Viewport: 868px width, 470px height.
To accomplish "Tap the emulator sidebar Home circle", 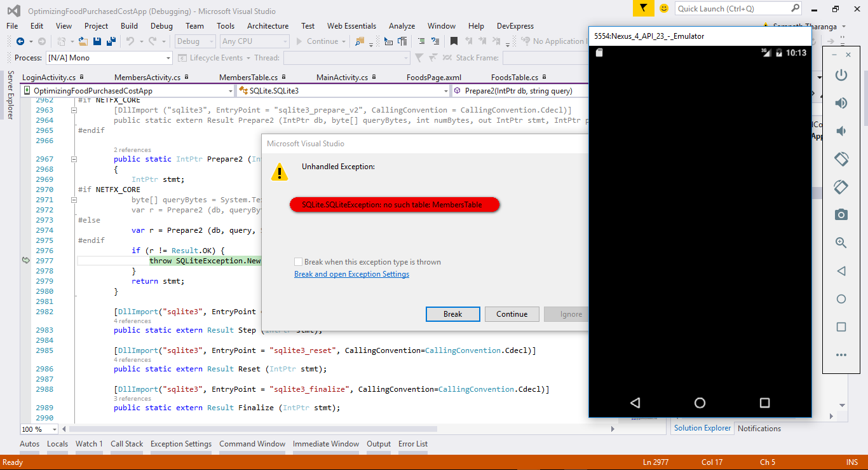I will [841, 299].
